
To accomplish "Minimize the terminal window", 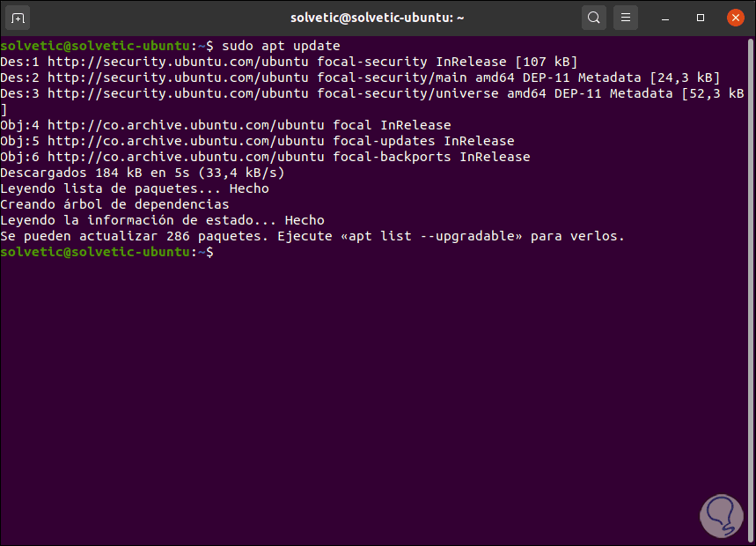I will click(x=664, y=18).
